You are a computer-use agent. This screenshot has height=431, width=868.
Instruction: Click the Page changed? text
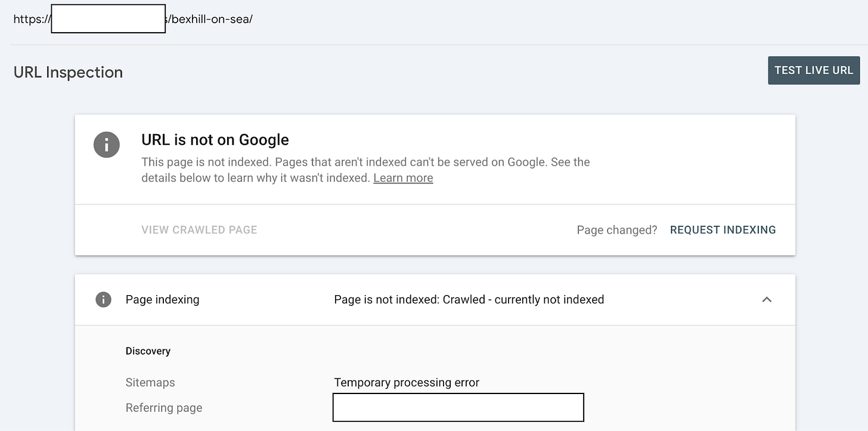click(616, 230)
